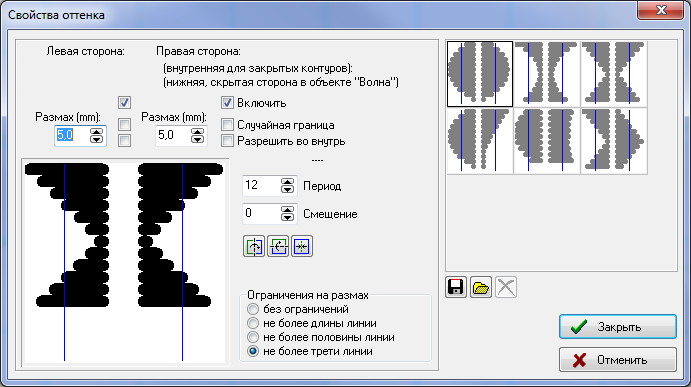
Task: Select the circle-shaped preset thumbnail
Action: click(480, 74)
